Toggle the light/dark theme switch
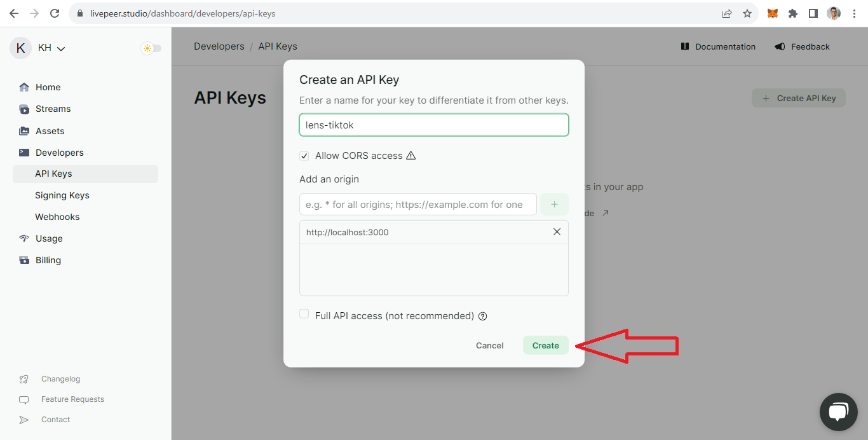The image size is (868, 440). [x=151, y=48]
